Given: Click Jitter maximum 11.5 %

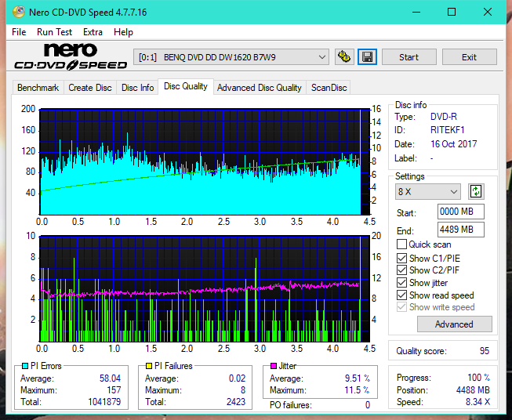Looking at the screenshot, I should tap(358, 390).
